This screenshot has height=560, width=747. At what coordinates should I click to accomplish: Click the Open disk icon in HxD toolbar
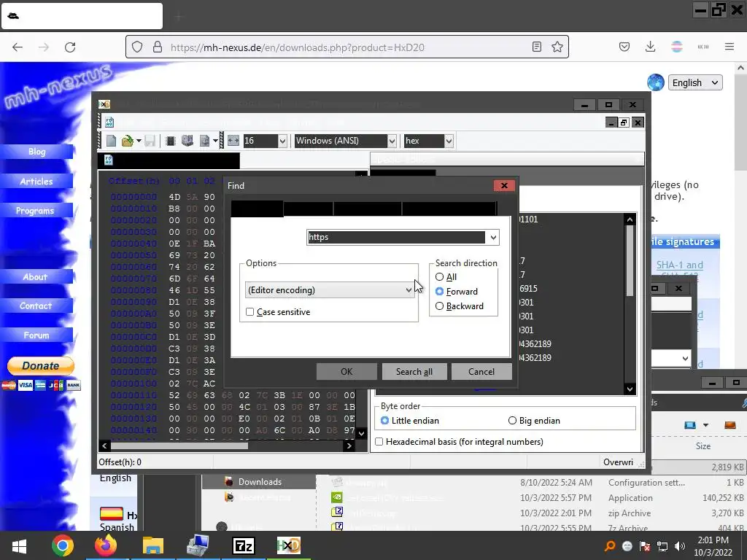pyautogui.click(x=187, y=141)
